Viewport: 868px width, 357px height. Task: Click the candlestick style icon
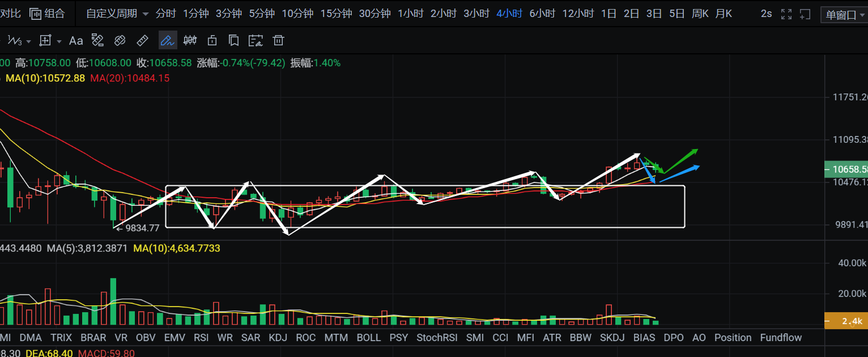(x=190, y=40)
